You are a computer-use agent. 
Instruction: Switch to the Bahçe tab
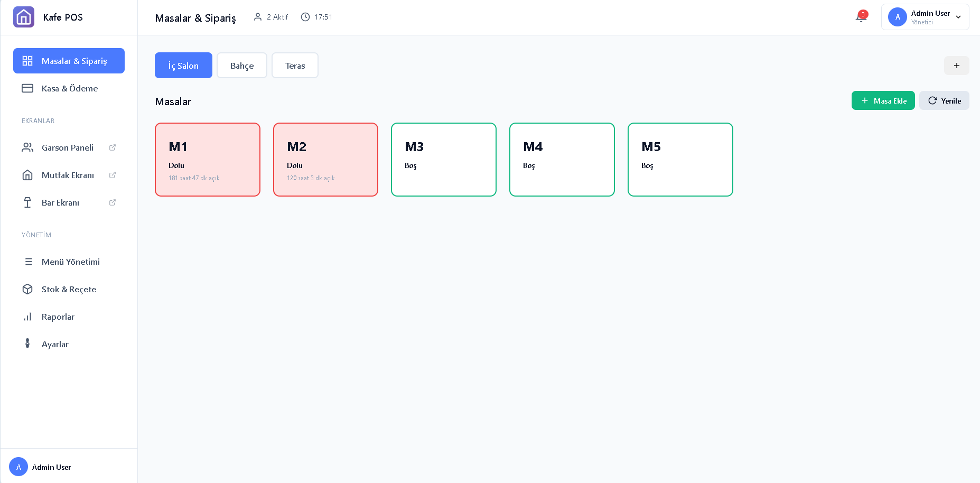[x=242, y=66]
